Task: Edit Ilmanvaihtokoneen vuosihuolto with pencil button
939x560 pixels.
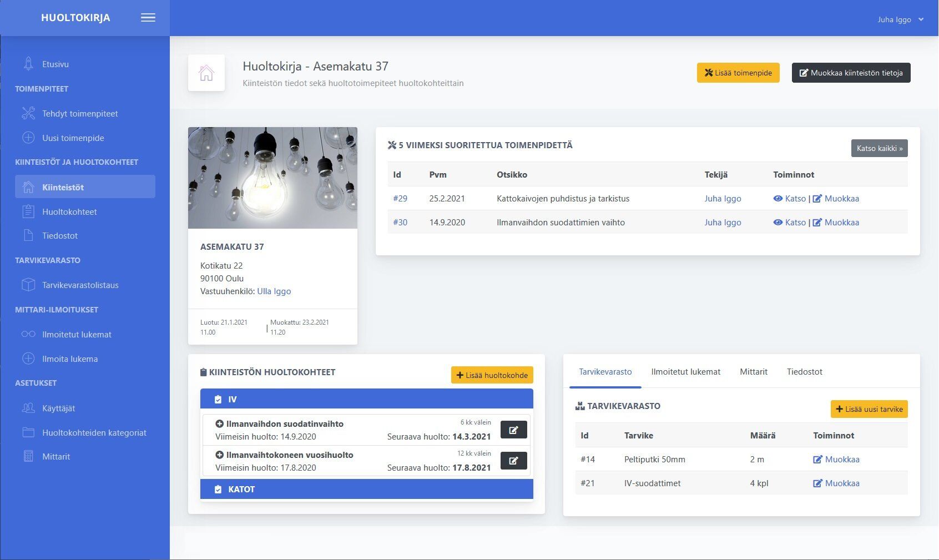Action: click(513, 461)
